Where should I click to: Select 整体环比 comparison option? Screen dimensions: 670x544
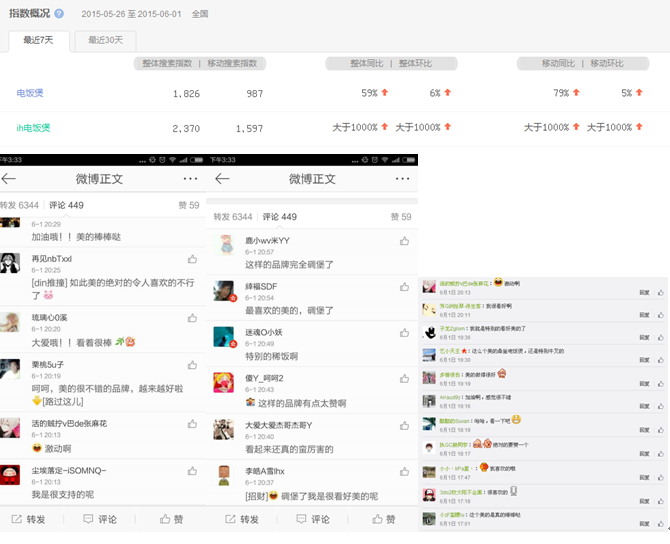pos(415,64)
